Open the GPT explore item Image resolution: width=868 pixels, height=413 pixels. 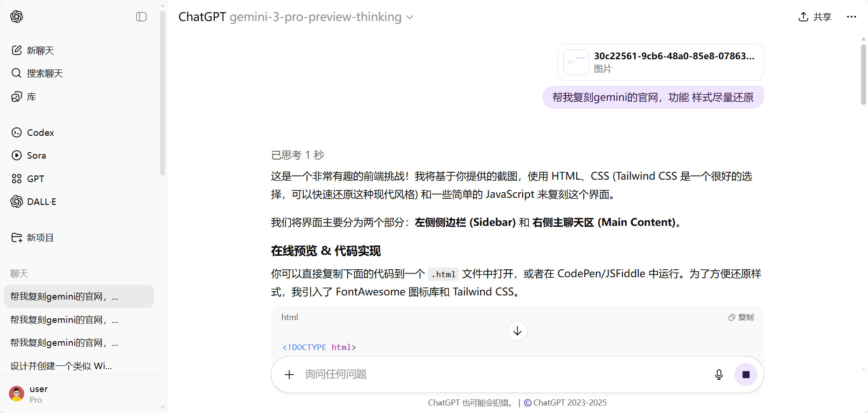point(28,179)
